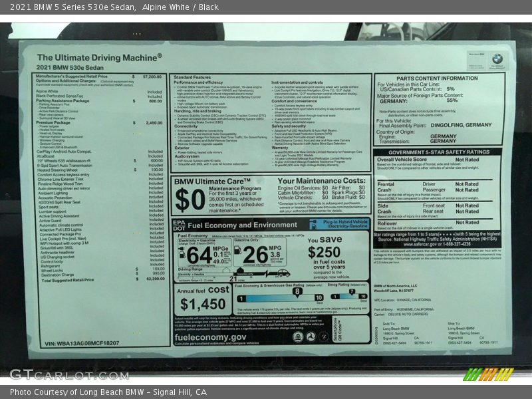Select the EPA logo near fueleconomy.gov
532x399 pixels.
[297, 334]
